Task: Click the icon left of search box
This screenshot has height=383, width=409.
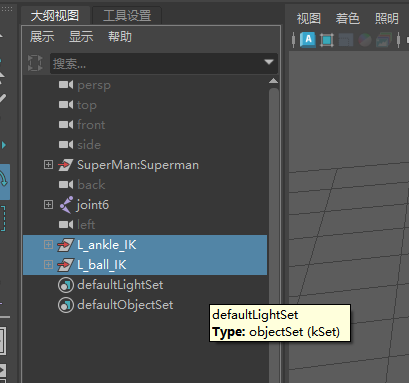Action: (x=35, y=63)
